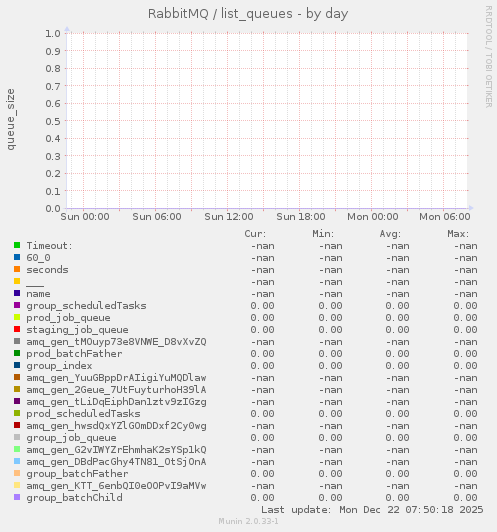This screenshot has width=497, height=532.
Task: Click the blue 60_0 legend swatch
Action: pos(17,257)
